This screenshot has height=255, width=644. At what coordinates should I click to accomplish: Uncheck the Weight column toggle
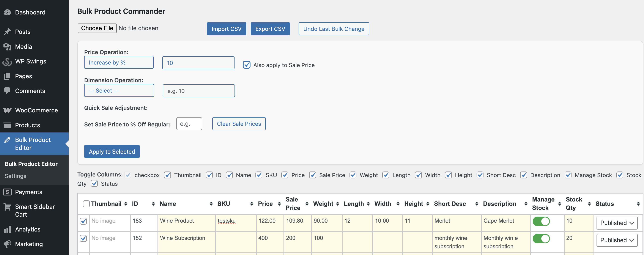point(353,175)
